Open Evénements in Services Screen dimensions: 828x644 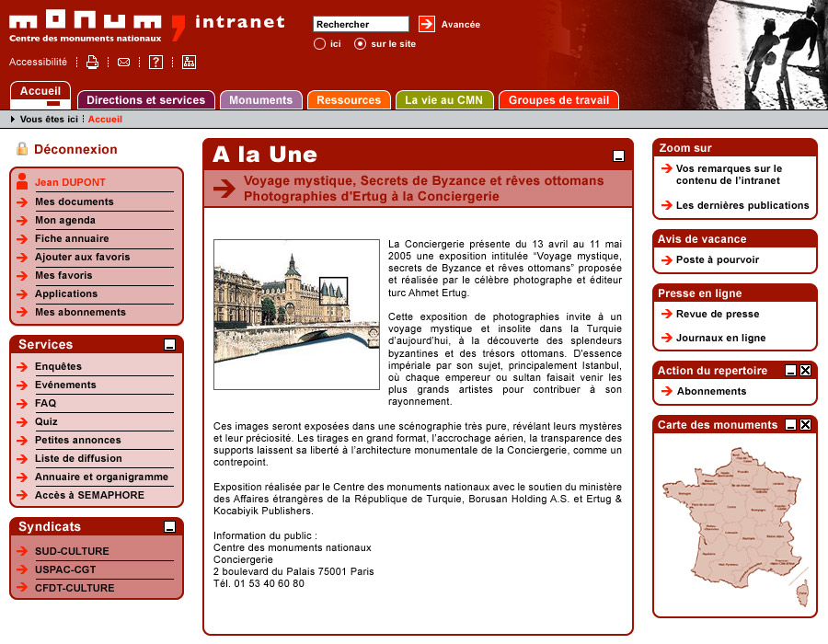[x=65, y=385]
